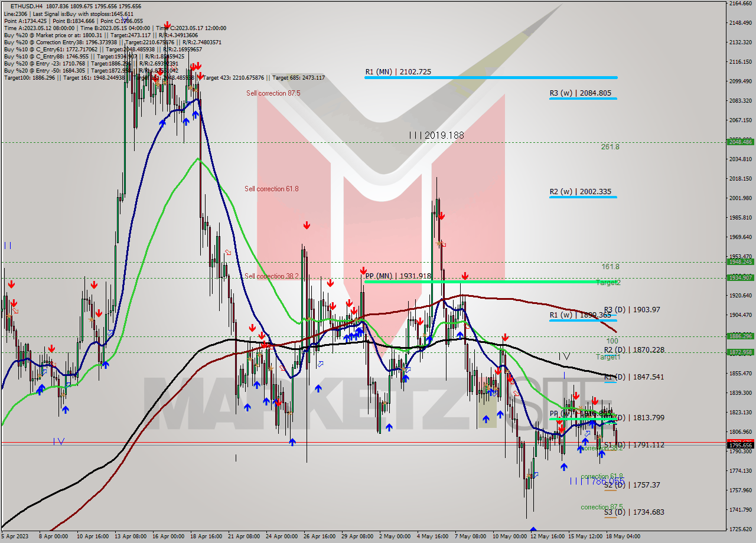Select the R1 (MN) | 2102.725 label
Image resolution: width=756 pixels, height=543 pixels.
pos(398,72)
